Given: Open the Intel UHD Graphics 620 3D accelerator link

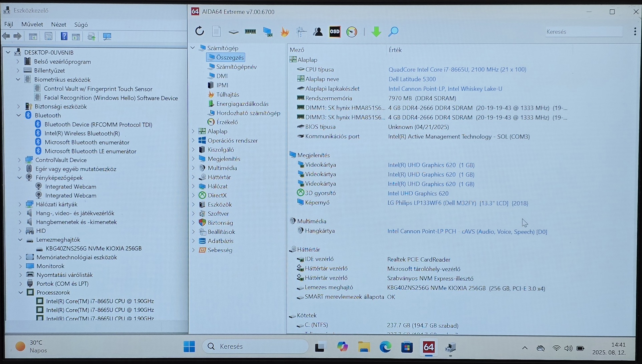Looking at the screenshot, I should tap(418, 193).
